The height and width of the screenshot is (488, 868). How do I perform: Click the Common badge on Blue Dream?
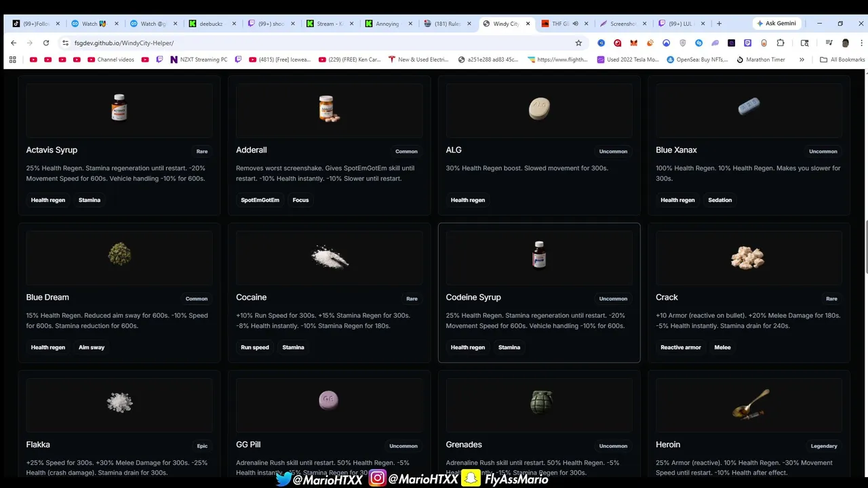pos(197,299)
